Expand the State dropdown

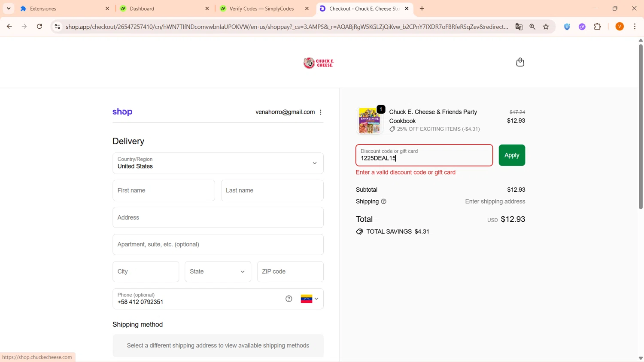(218, 272)
